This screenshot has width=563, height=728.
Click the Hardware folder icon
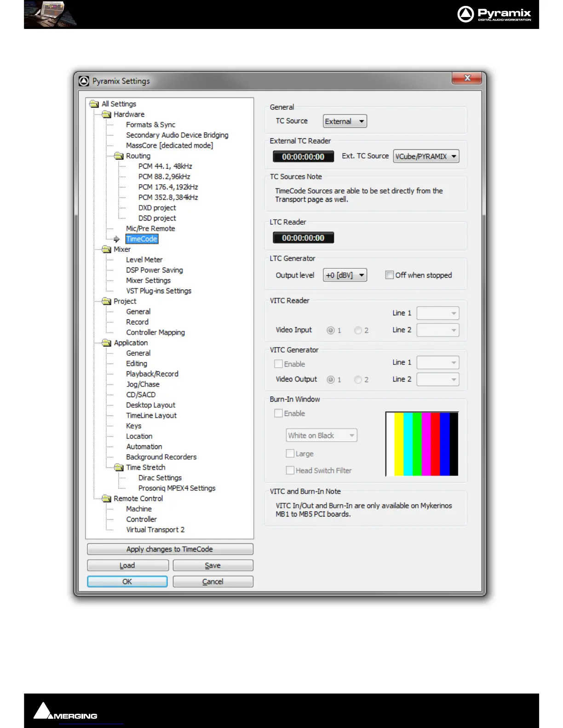tap(107, 114)
